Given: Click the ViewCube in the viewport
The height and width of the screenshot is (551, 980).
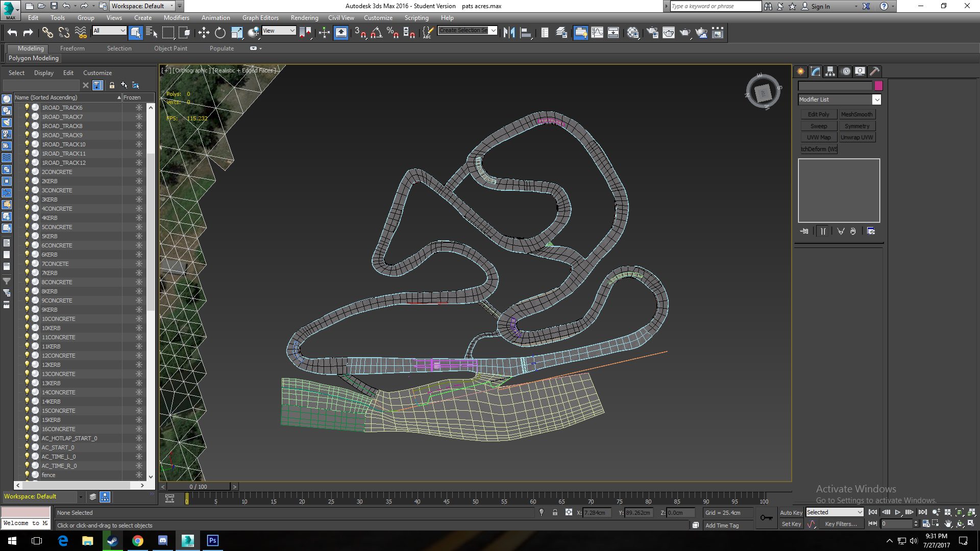Looking at the screenshot, I should click(x=763, y=92).
